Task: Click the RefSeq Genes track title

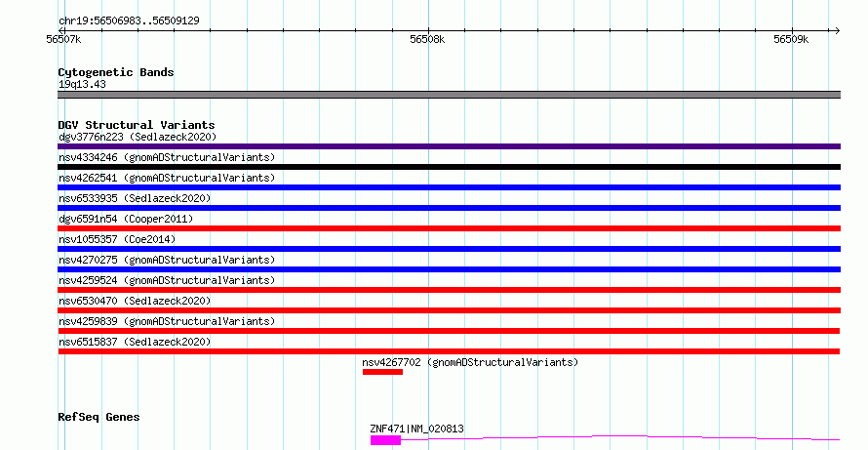Action: 99,417
